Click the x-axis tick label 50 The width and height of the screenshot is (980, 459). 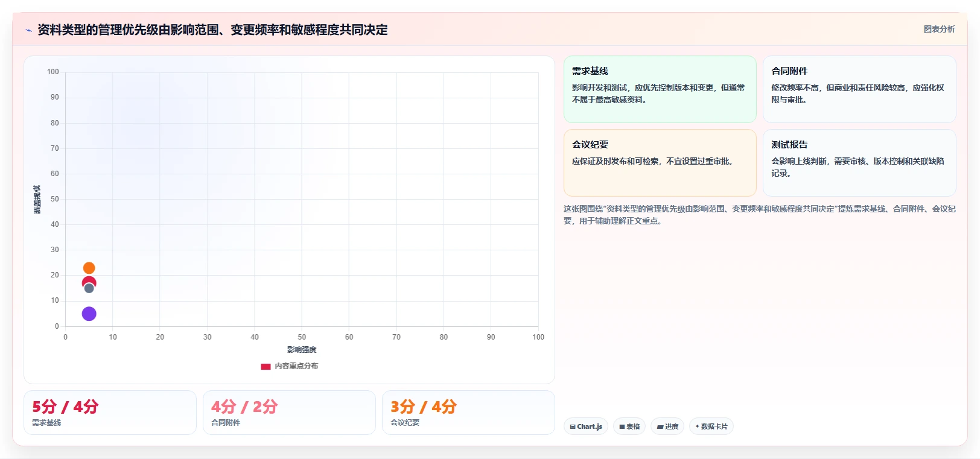click(x=302, y=337)
